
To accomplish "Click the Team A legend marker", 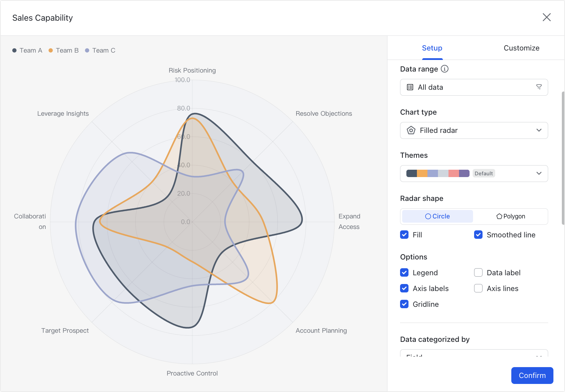I will coord(14,50).
